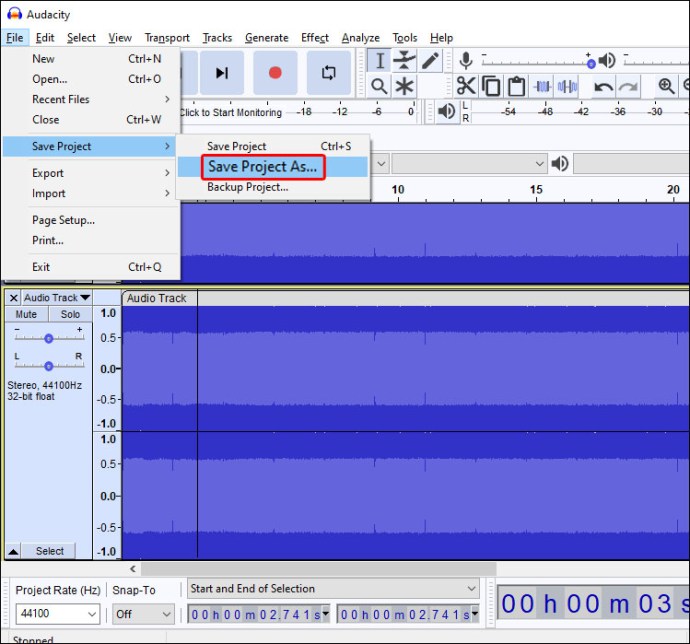Choose Backup Project... from submenu
Image resolution: width=690 pixels, height=644 pixels.
[x=272, y=187]
